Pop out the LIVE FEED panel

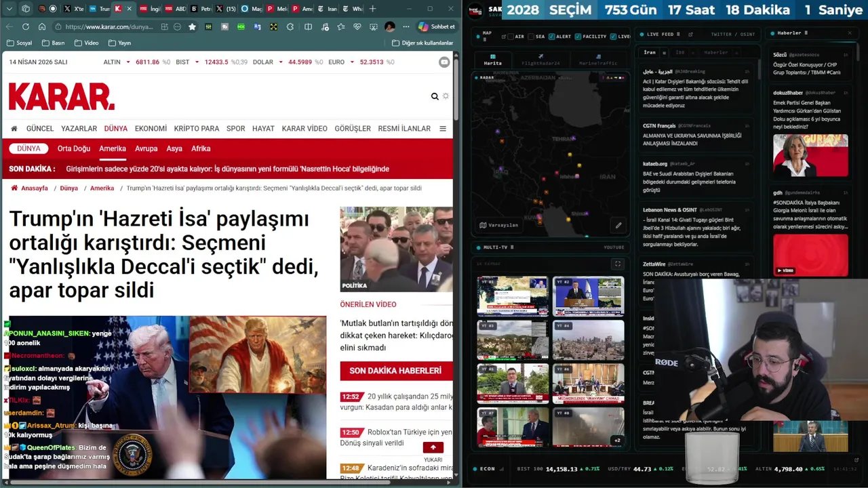690,34
